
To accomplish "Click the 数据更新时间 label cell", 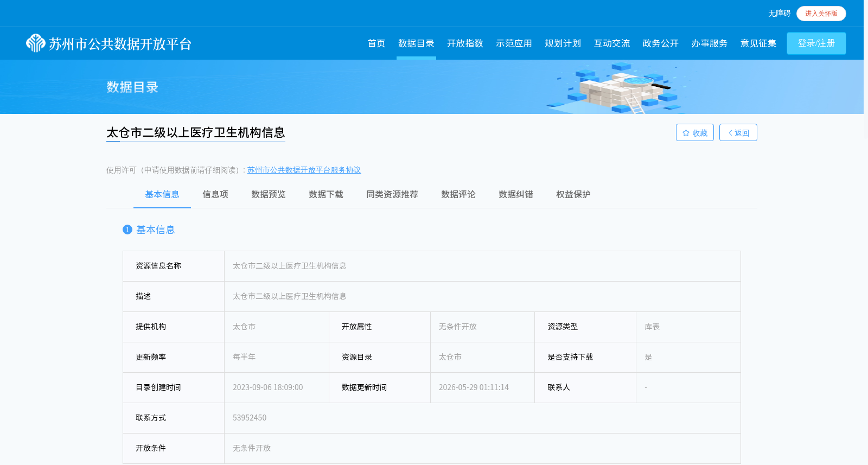I will (x=380, y=387).
